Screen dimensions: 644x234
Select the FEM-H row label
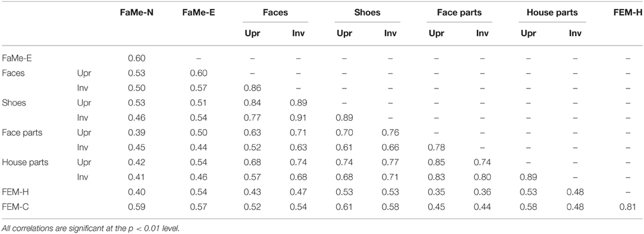(16, 191)
